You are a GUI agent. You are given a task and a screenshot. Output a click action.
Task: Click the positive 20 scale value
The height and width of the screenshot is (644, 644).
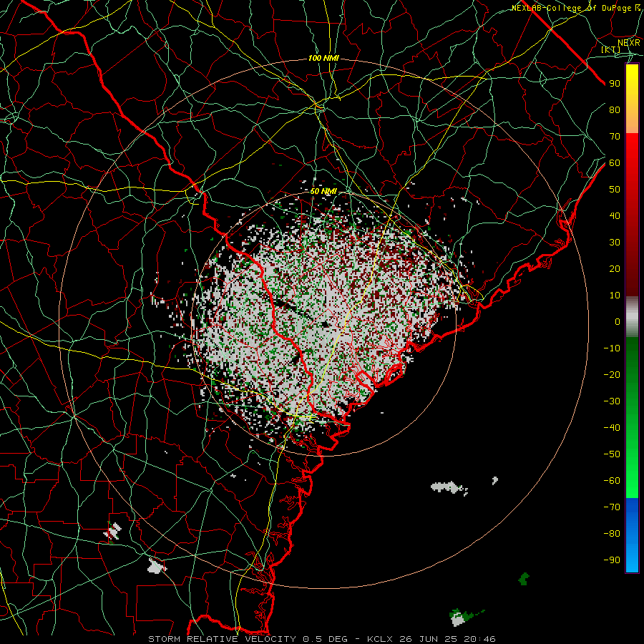click(x=615, y=268)
